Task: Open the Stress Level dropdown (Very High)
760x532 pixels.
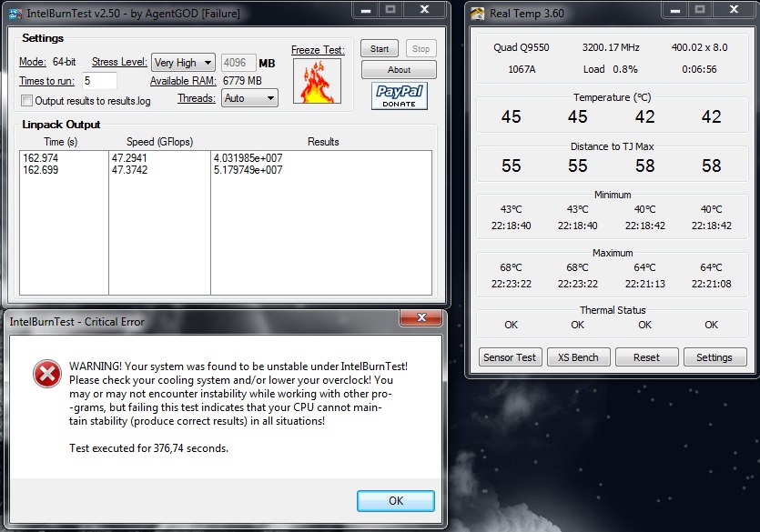Action: click(183, 63)
